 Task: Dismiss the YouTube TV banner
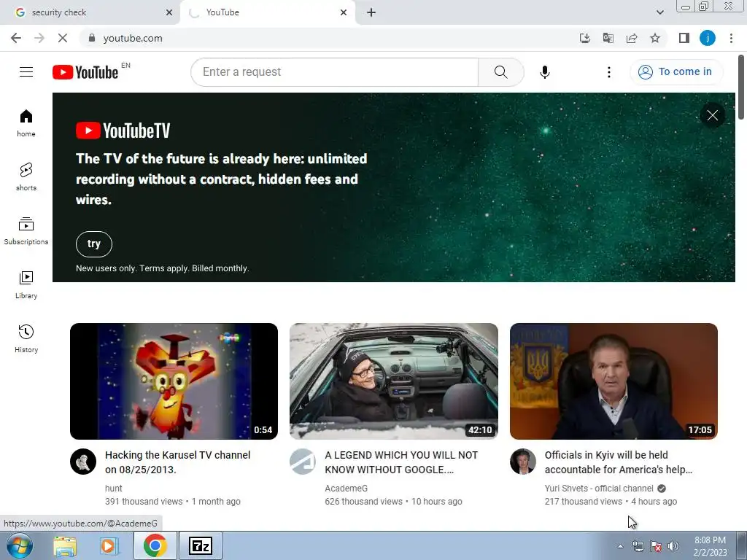(x=712, y=115)
